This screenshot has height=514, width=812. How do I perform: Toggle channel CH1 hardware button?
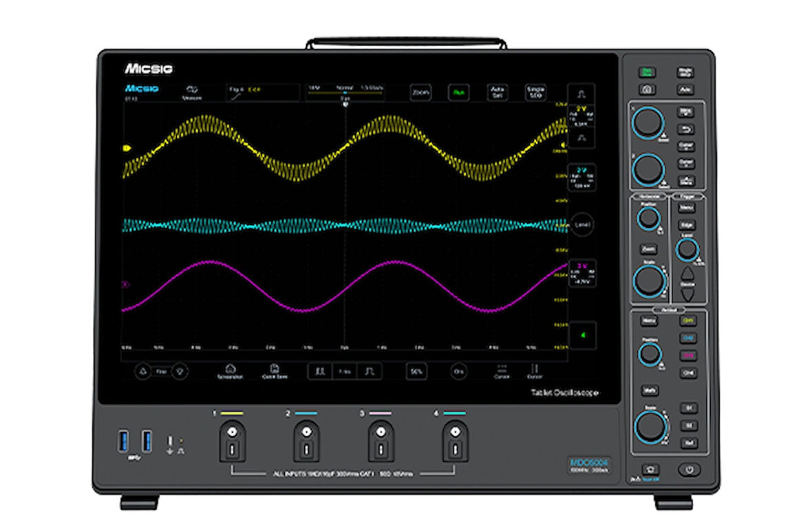coord(687,320)
